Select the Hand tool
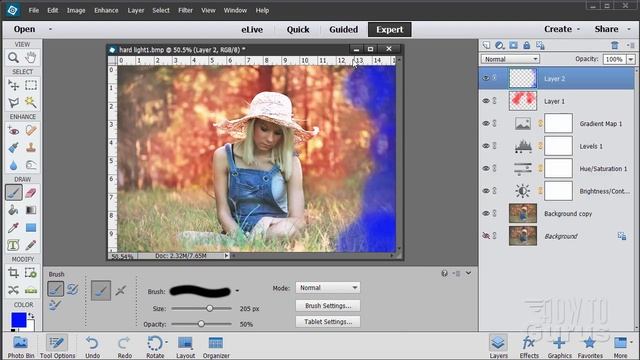Screen dimensions: 640x360 pyautogui.click(x=31, y=58)
